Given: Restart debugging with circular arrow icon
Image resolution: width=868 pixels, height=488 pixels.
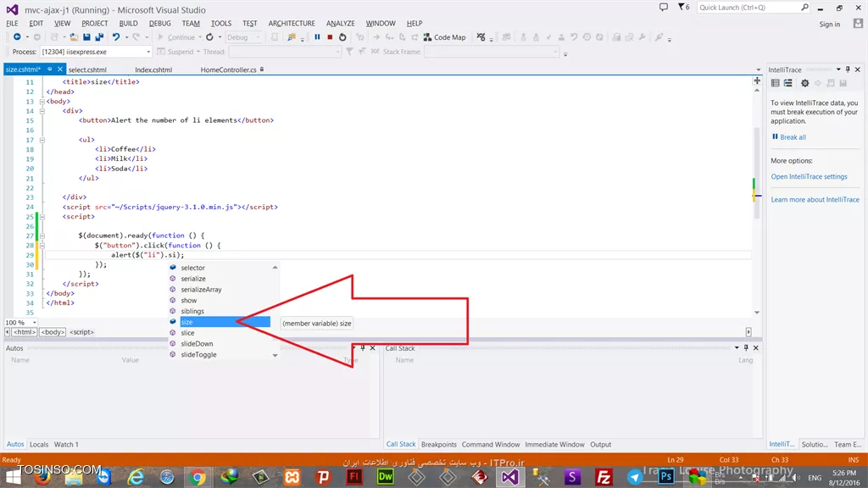Looking at the screenshot, I should point(342,37).
